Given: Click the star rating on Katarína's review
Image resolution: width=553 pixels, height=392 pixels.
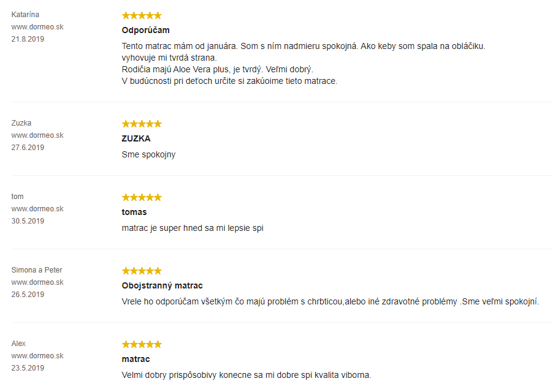Looking at the screenshot, I should (142, 15).
